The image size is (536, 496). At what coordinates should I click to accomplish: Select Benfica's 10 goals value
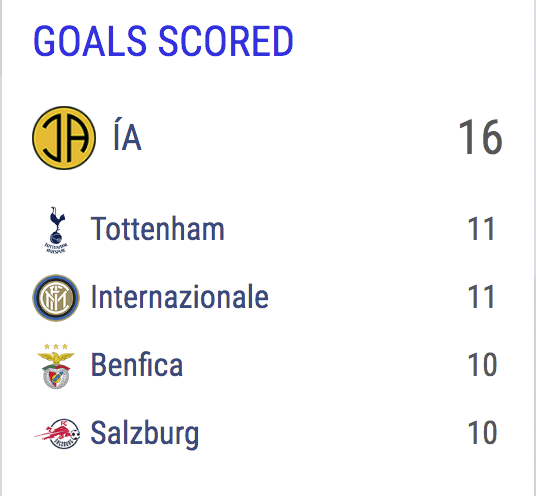[482, 365]
